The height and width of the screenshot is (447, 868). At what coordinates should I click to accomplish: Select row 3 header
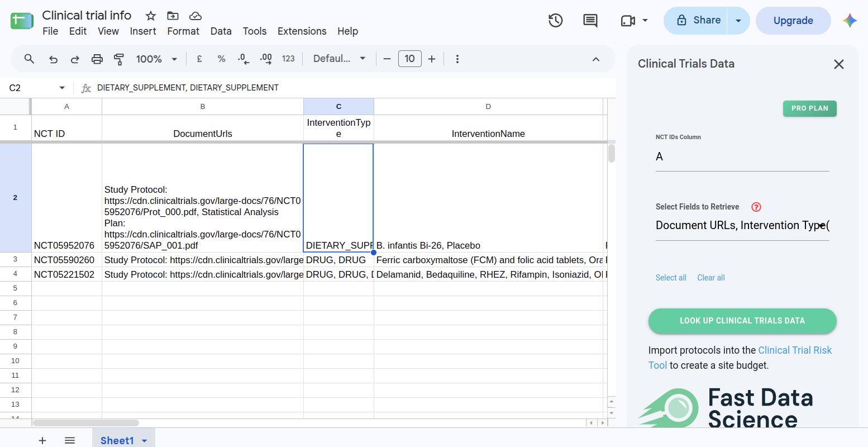[15, 259]
